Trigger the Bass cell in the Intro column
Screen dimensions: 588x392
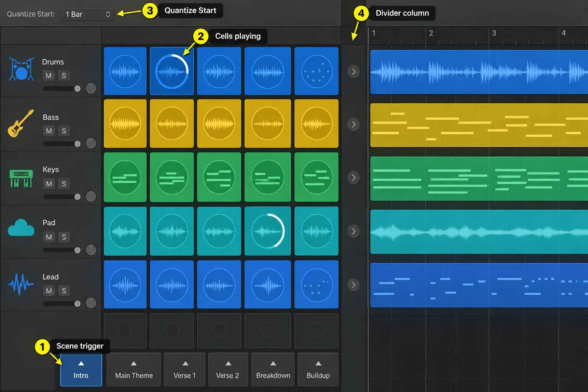coord(125,124)
